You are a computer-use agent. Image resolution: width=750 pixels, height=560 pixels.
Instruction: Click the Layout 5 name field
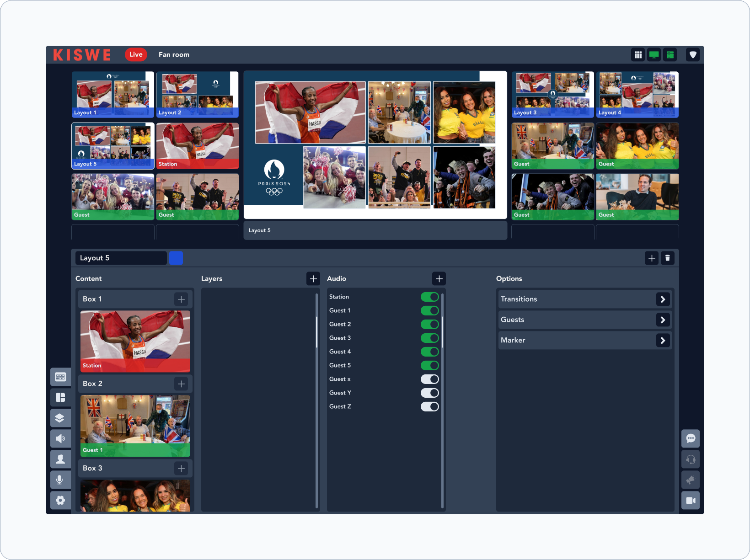pyautogui.click(x=121, y=258)
